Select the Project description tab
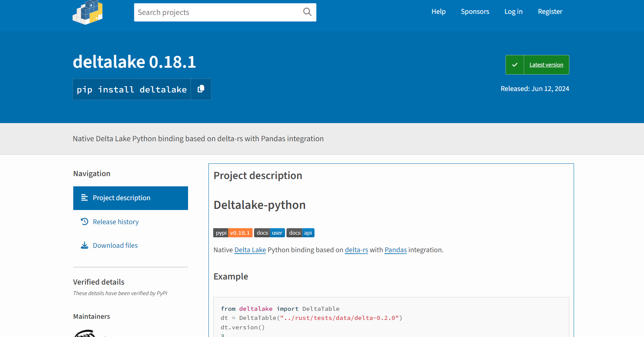Image resolution: width=644 pixels, height=337 pixels. pyautogui.click(x=130, y=198)
